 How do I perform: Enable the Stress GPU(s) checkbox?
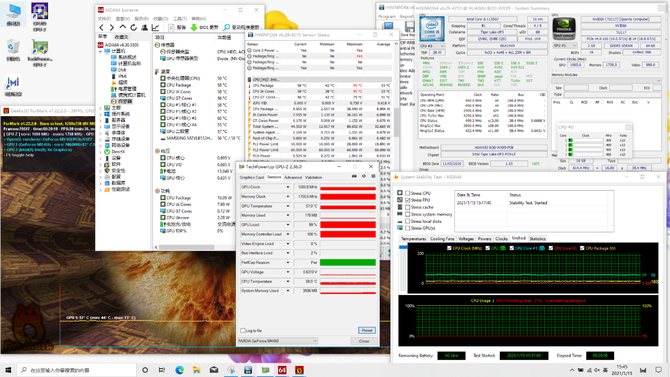(x=408, y=228)
